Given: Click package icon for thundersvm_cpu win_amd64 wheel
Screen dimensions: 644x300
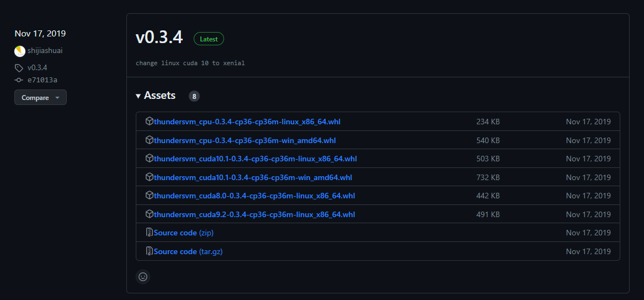Looking at the screenshot, I should point(150,140).
